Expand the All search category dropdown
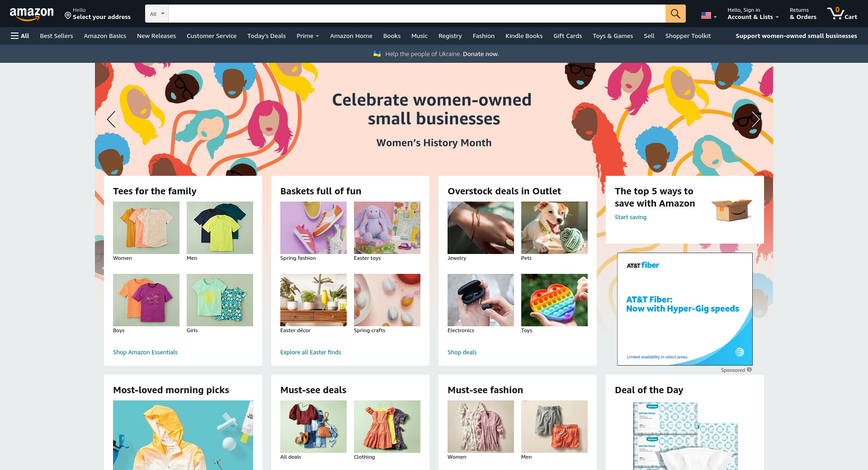 157,14
